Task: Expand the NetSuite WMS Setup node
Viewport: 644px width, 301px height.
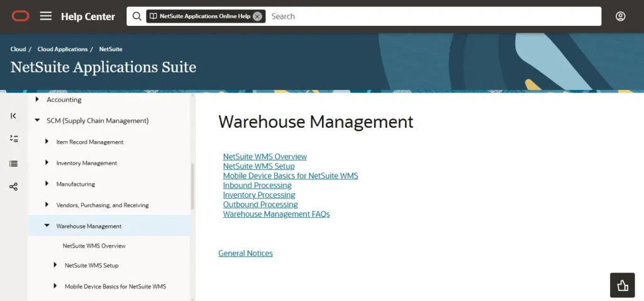Action: (x=55, y=265)
